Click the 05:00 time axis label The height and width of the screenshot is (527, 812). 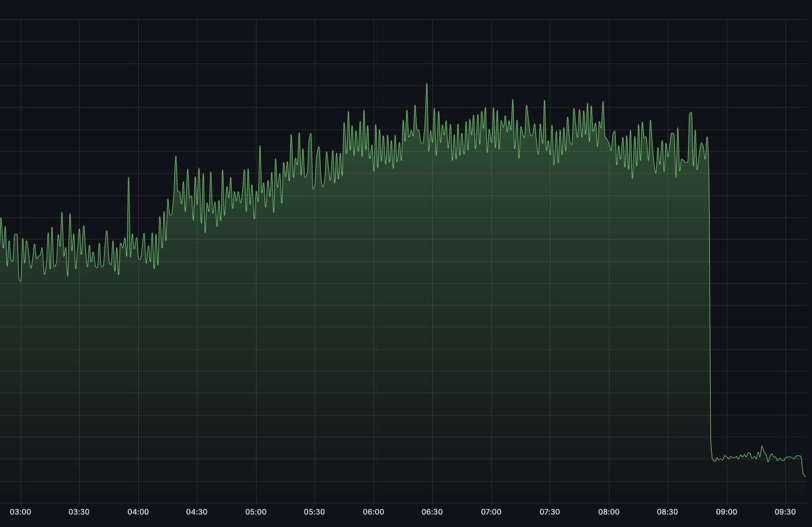256,512
